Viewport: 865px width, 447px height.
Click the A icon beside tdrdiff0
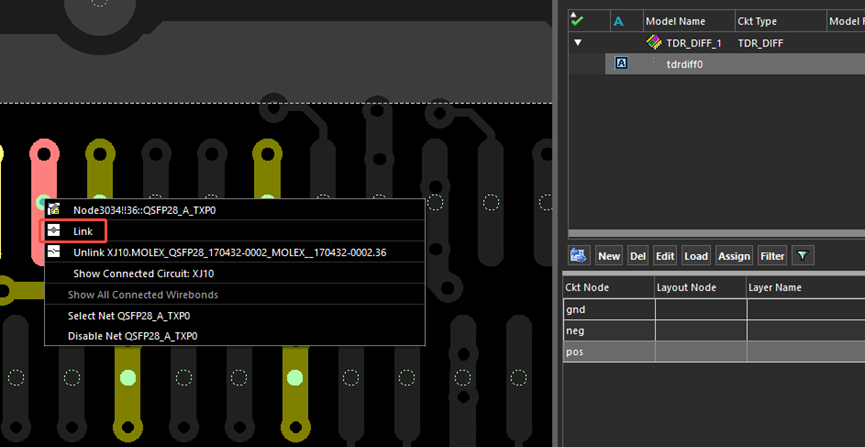(x=621, y=64)
